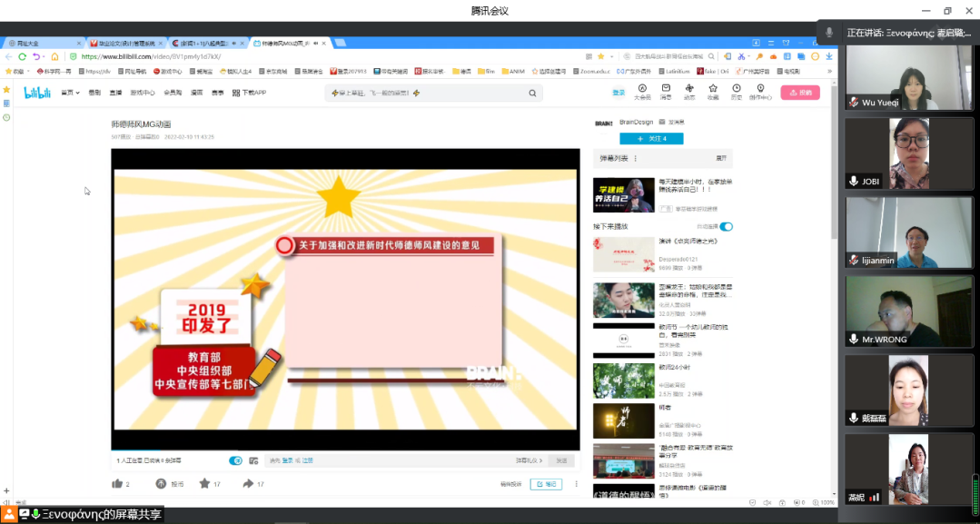Open the scissors tool dropdown arrow
980x524 pixels.
click(748, 56)
